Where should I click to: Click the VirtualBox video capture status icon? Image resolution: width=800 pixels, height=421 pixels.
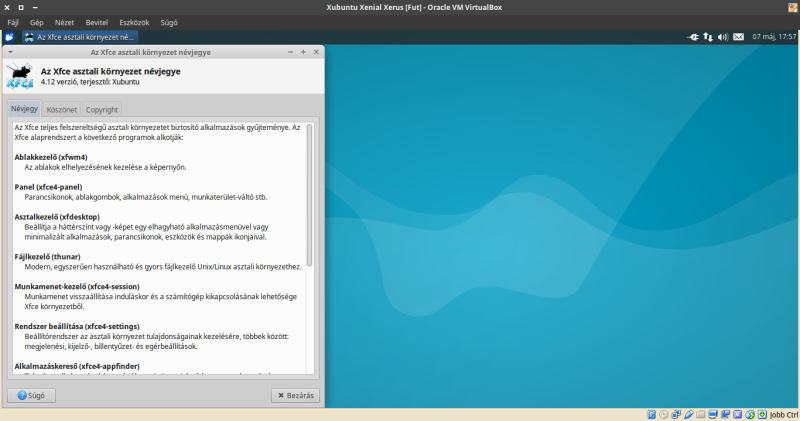point(725,414)
